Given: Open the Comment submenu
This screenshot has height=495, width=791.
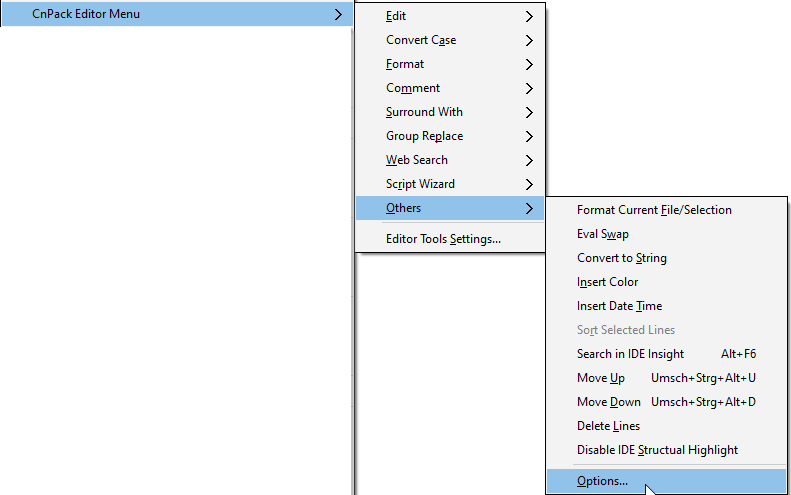Looking at the screenshot, I should click(449, 88).
